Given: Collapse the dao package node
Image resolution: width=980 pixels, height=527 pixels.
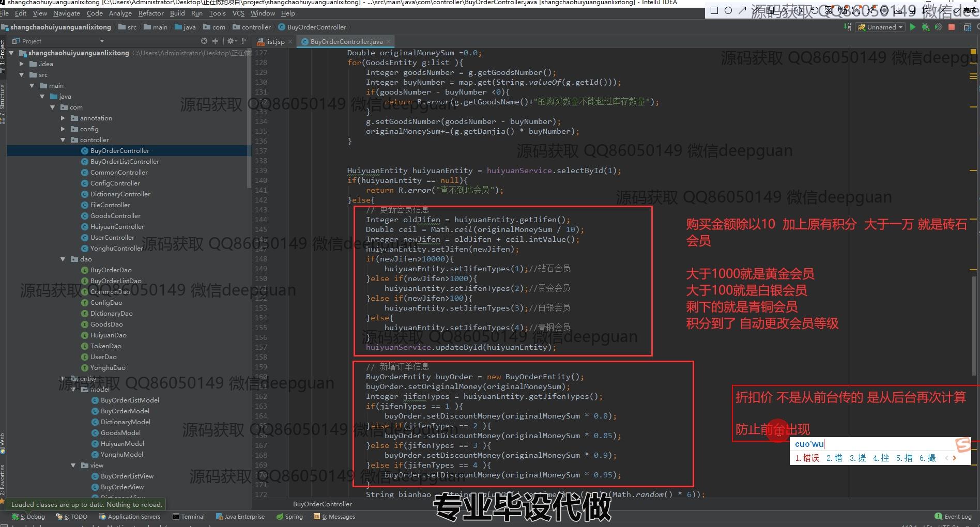Looking at the screenshot, I should click(x=63, y=259).
